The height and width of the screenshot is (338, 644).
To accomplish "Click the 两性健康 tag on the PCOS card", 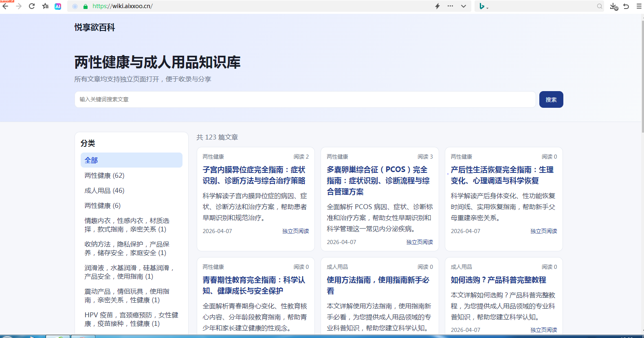I will (337, 157).
